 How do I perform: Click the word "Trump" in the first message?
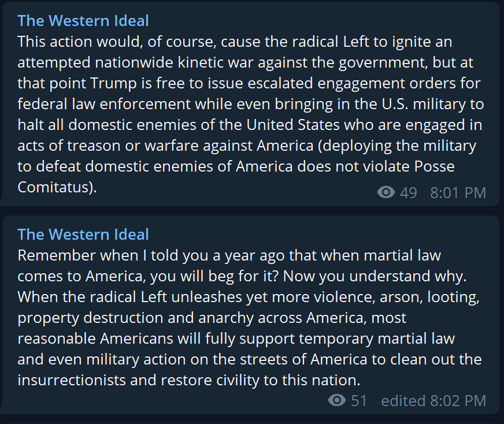point(113,83)
